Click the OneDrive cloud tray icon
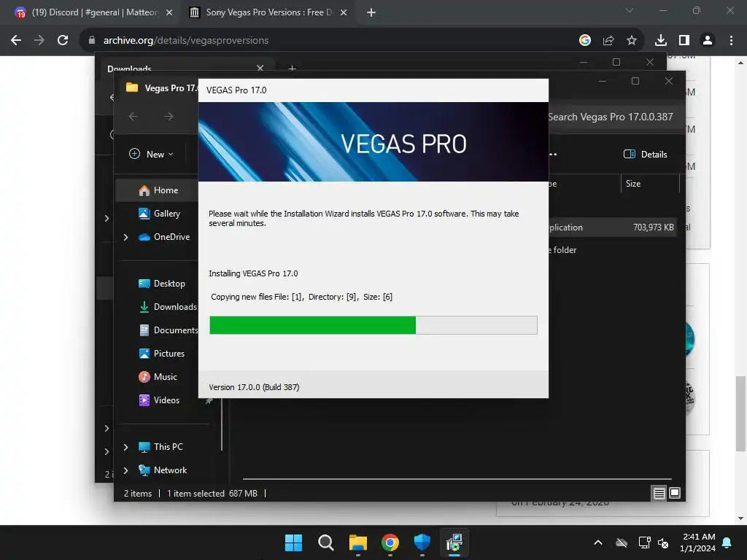Screen dimensions: 747x560 pyautogui.click(x=622, y=542)
